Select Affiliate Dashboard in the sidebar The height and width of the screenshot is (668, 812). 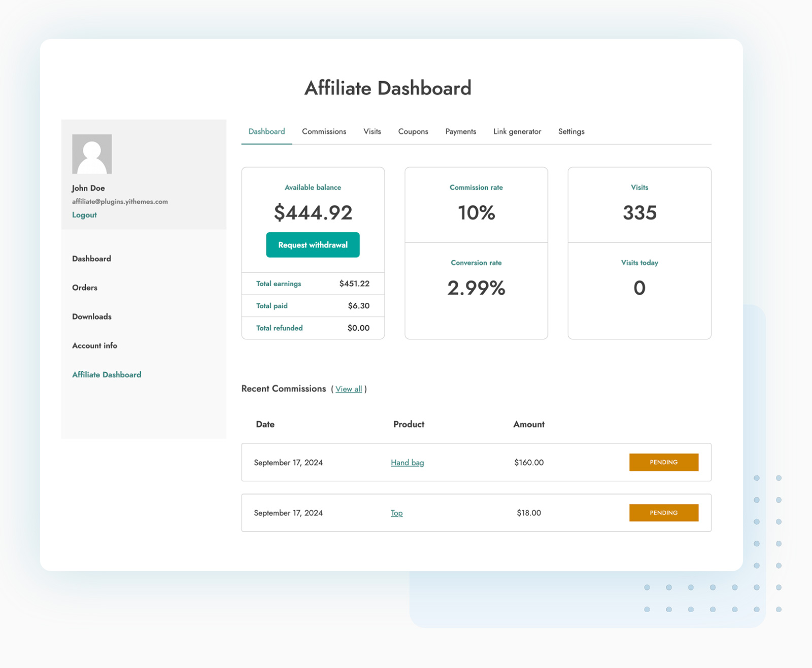point(106,374)
